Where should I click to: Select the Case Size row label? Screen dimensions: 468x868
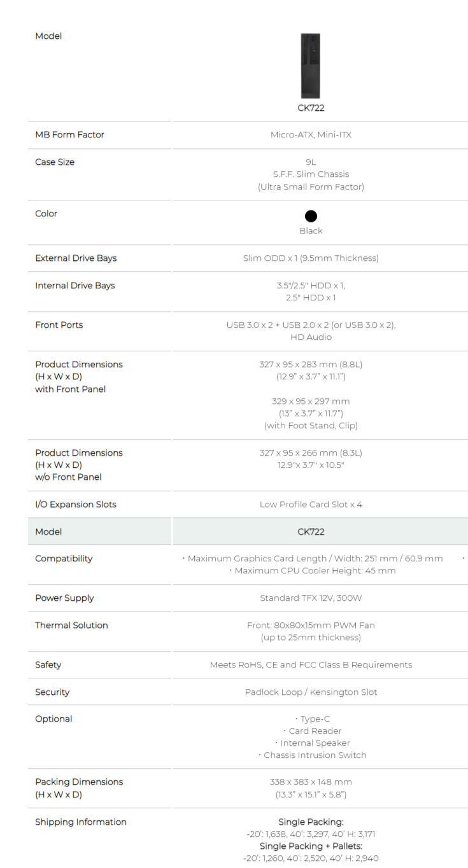click(x=55, y=162)
